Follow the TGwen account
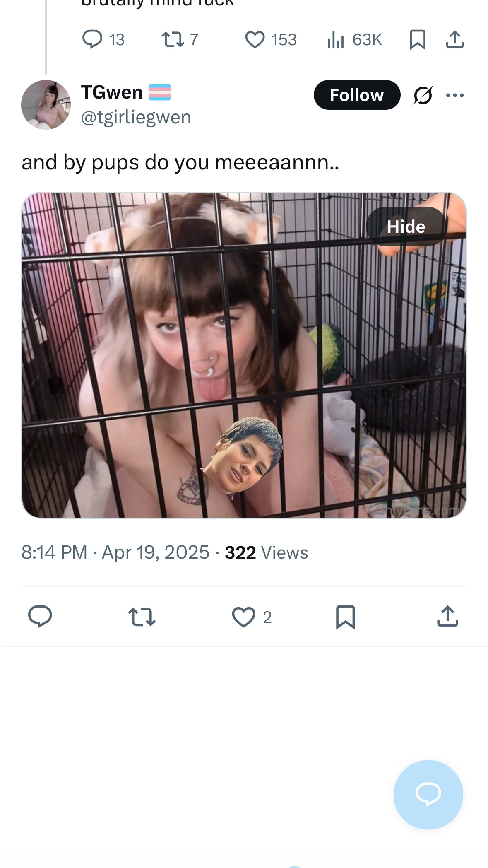Screen dimensions: 488x868 (357, 95)
